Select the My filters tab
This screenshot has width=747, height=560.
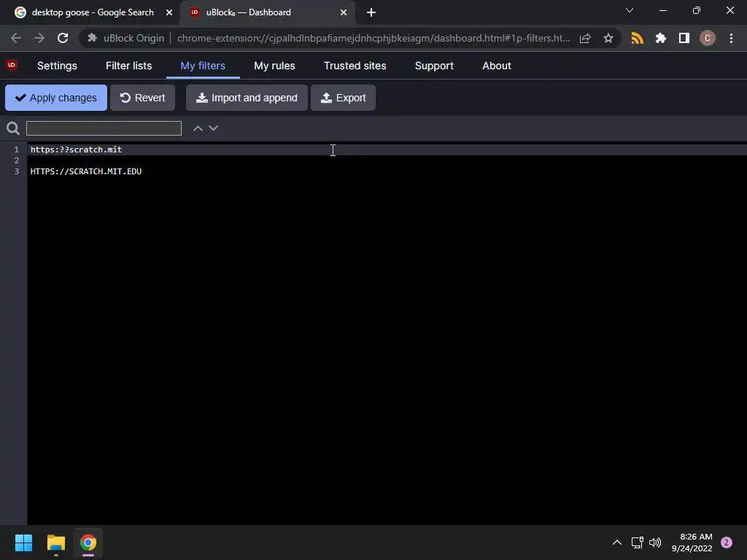[203, 66]
